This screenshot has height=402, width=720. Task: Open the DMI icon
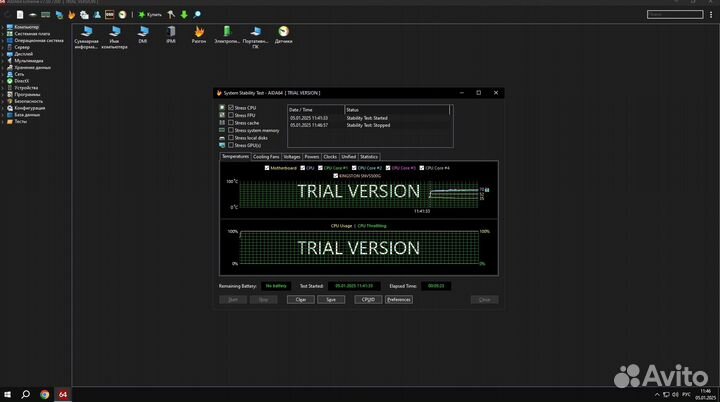tap(143, 33)
